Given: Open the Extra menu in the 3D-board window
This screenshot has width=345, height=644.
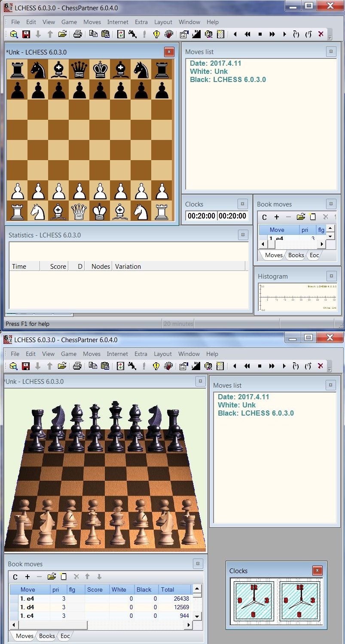Looking at the screenshot, I should click(x=141, y=354).
